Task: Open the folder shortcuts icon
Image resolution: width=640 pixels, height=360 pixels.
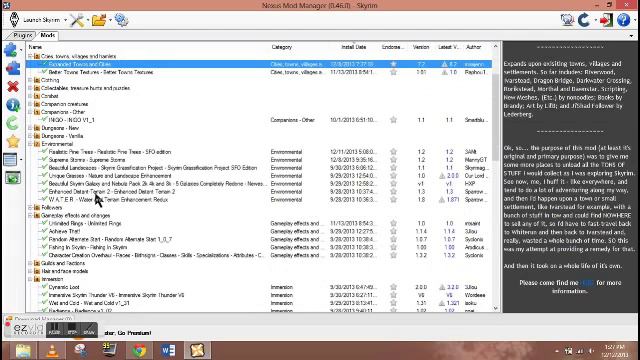Action: coord(98,20)
